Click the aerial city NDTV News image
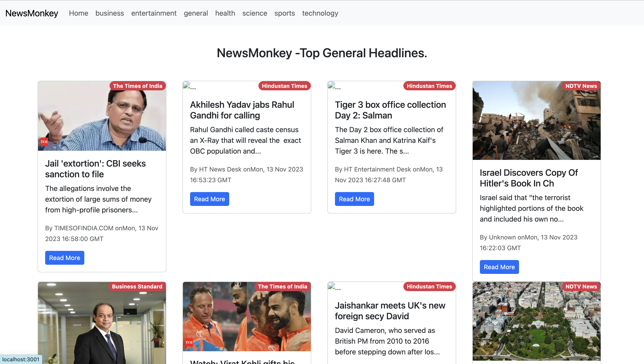The width and height of the screenshot is (644, 364). point(536,321)
